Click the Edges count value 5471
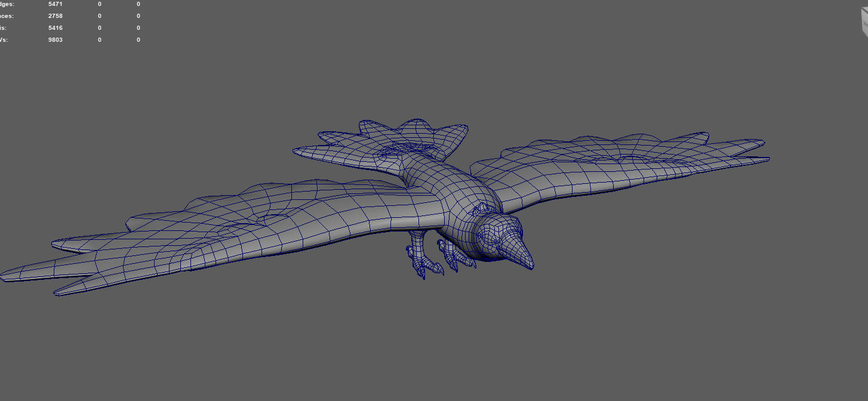The width and height of the screenshot is (868, 401). click(x=56, y=4)
